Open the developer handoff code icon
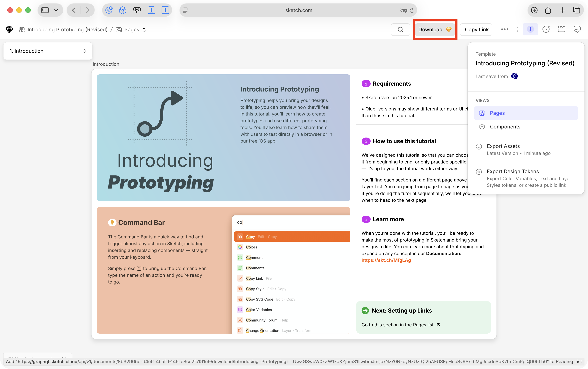This screenshot has height=369, width=588. click(561, 29)
